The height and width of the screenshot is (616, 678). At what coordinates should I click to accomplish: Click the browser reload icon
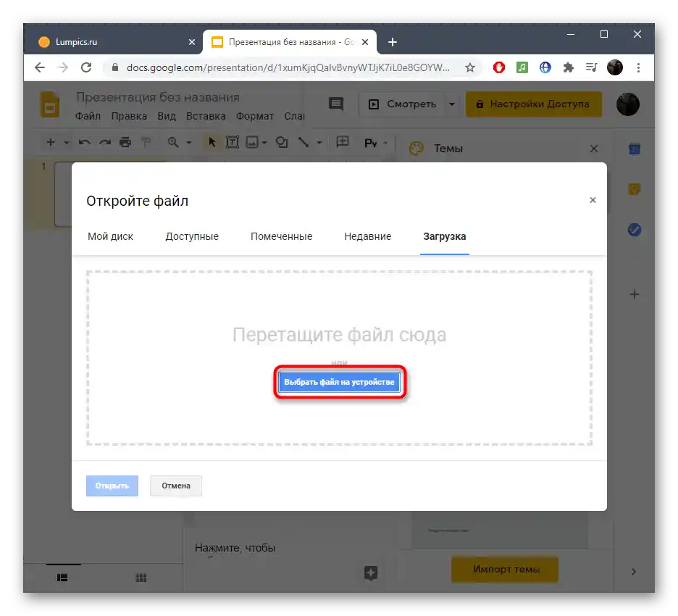[86, 67]
